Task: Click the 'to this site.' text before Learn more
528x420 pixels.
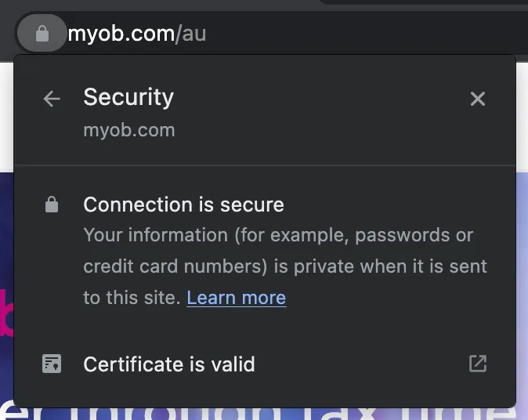Action: 132,298
